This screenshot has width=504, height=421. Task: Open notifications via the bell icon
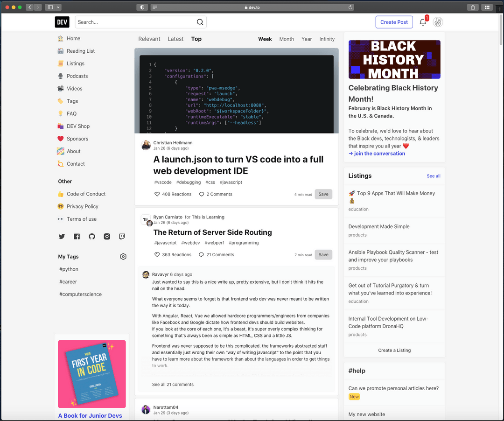point(422,21)
